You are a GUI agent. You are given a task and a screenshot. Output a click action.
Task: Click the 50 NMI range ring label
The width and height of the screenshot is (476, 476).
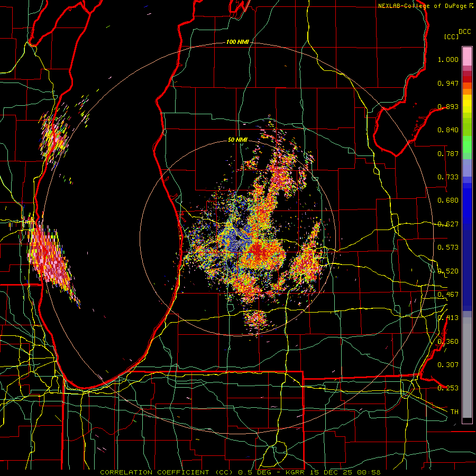pyautogui.click(x=237, y=140)
